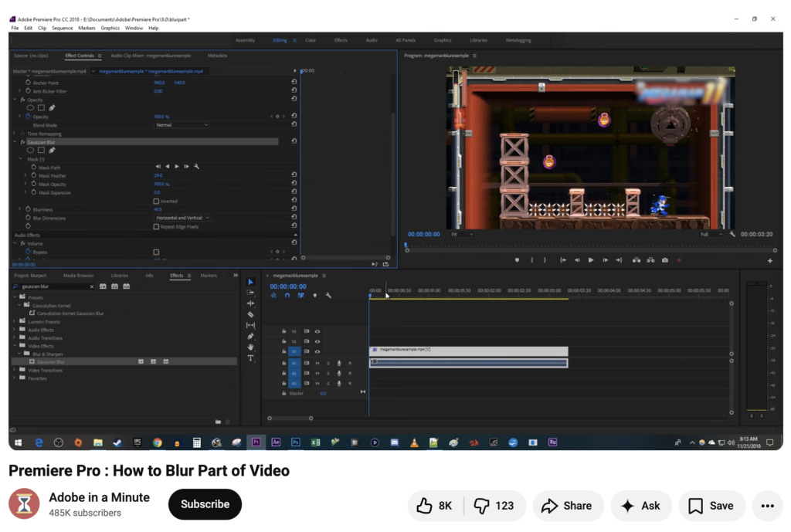Click the Program monitor settings wrench
This screenshot has height=532, width=791.
point(732,234)
